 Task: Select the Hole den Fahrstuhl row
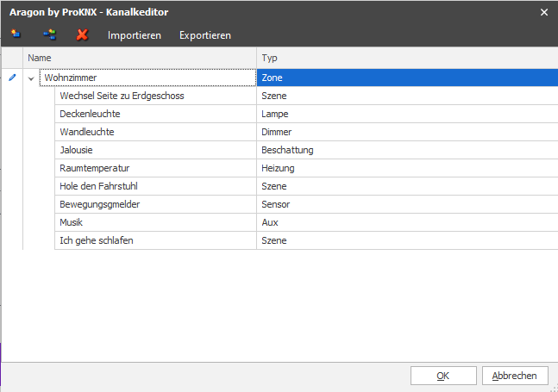pos(306,186)
